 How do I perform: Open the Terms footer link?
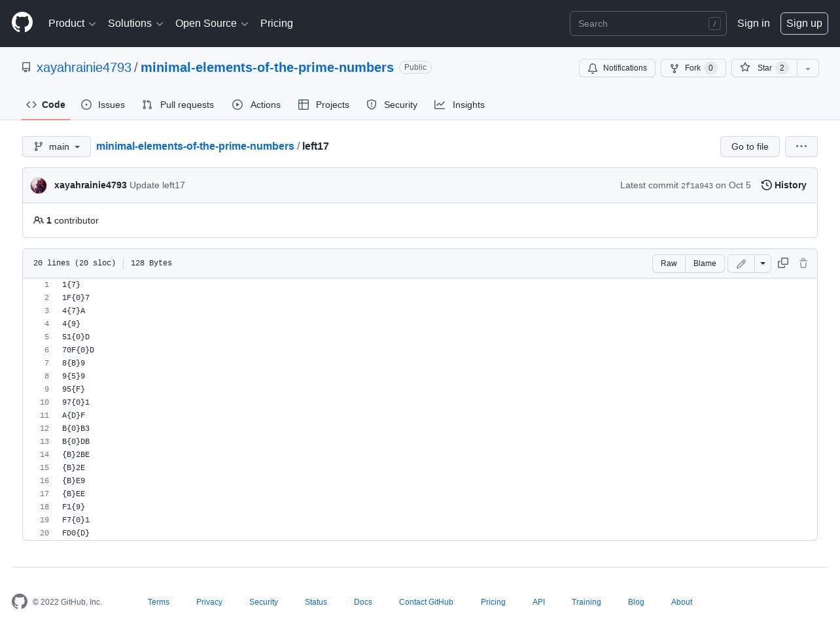pos(158,602)
